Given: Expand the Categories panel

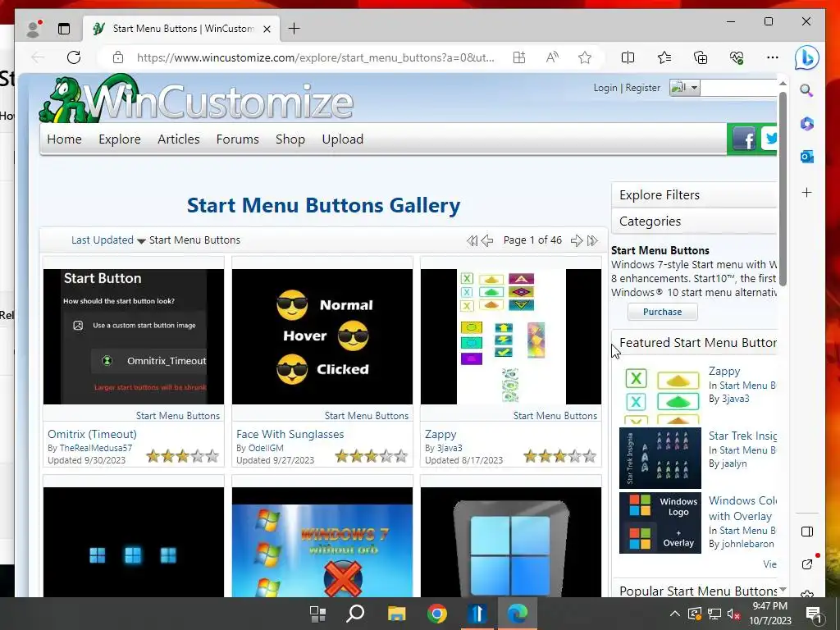Looking at the screenshot, I should point(694,221).
